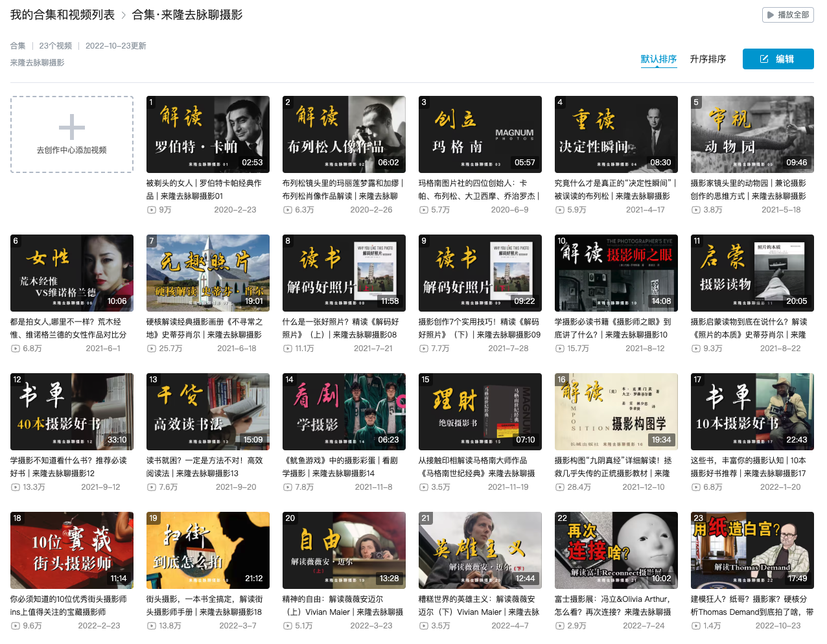Image resolution: width=827 pixels, height=644 pixels.
Task: Open the 解读布列松人像作品 thumbnail
Action: coord(344,134)
